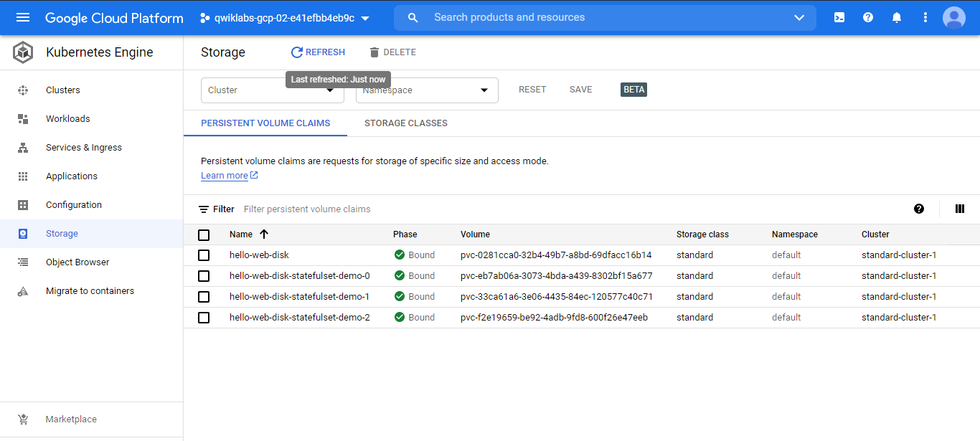Check the hello-web-disk-statefulset-demo-1 checkbox

pyautogui.click(x=204, y=297)
